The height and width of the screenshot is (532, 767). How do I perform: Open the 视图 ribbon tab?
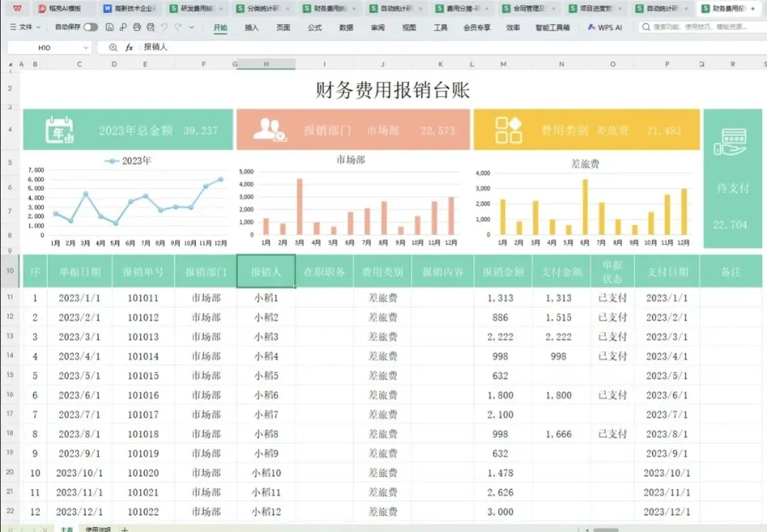click(x=409, y=28)
